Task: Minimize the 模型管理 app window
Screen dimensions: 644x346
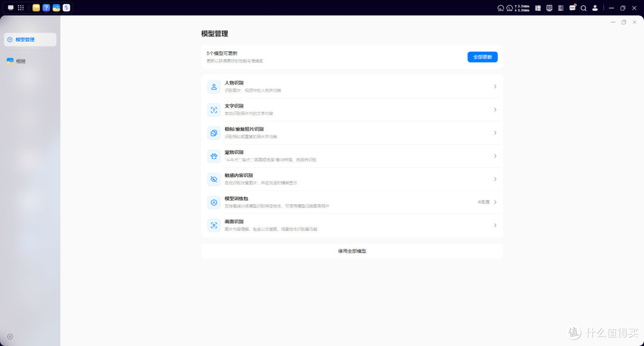Action: [x=613, y=22]
